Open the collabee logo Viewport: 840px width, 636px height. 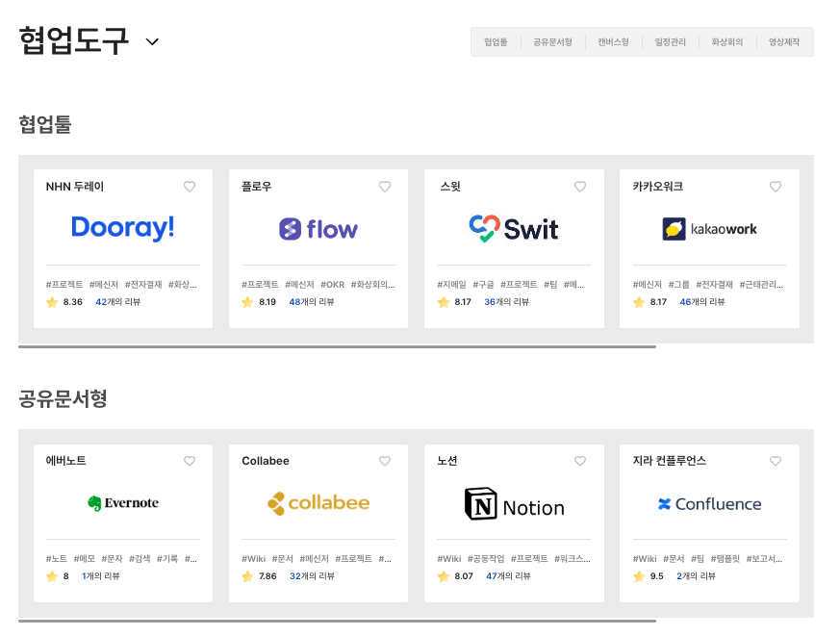click(318, 503)
